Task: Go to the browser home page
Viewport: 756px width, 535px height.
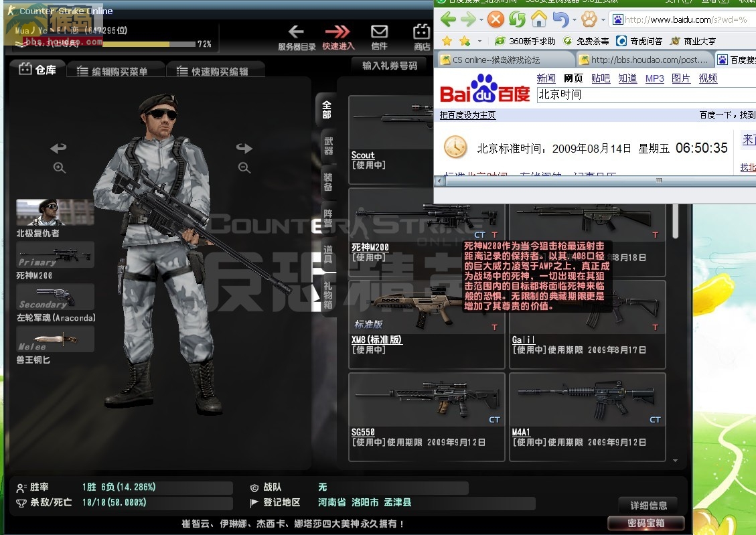Action: [538, 19]
